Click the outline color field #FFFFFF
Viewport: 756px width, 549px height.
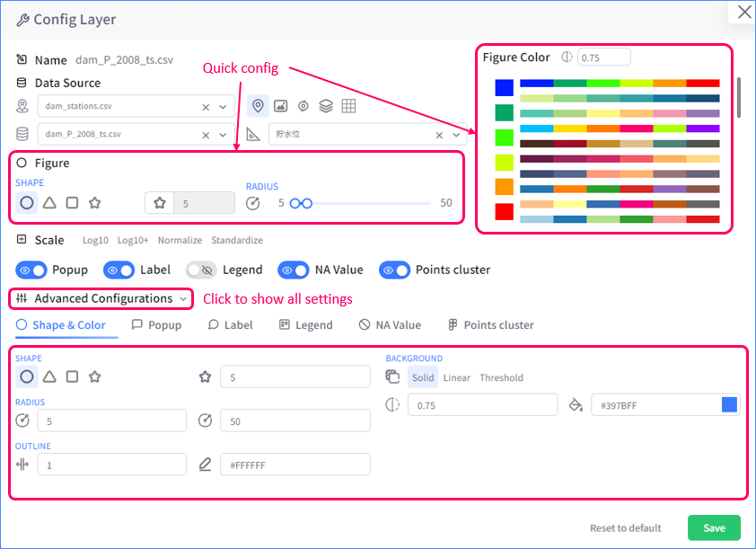coord(295,465)
